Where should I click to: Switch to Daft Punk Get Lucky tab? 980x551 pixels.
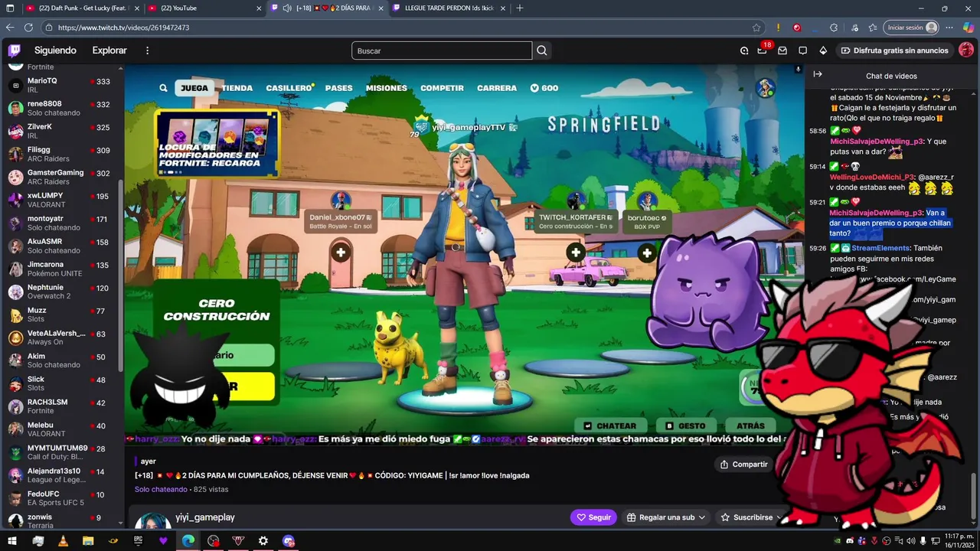81,8
